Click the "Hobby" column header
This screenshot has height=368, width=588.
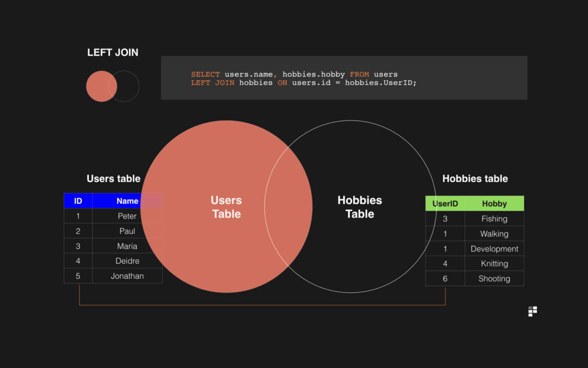(x=494, y=203)
